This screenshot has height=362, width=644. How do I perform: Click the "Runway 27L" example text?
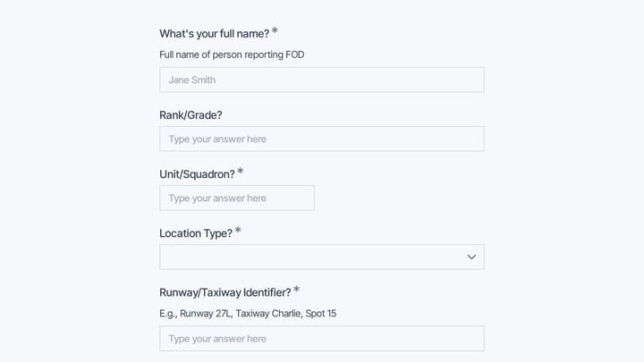click(207, 314)
